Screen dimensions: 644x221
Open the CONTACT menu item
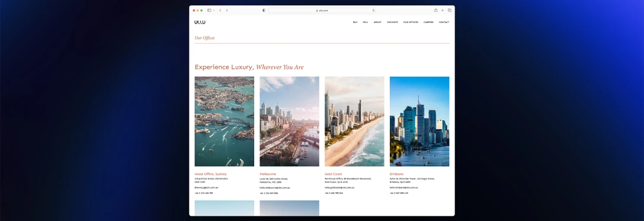[444, 22]
